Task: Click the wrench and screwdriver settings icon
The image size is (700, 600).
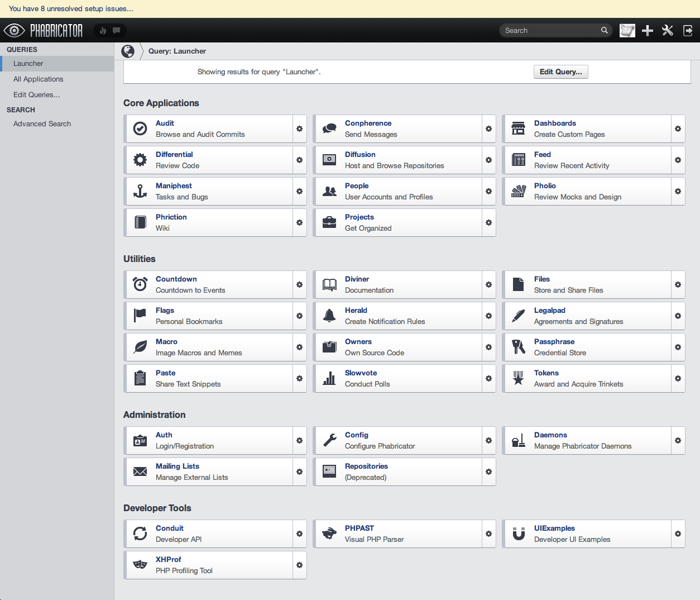Action: [x=668, y=31]
